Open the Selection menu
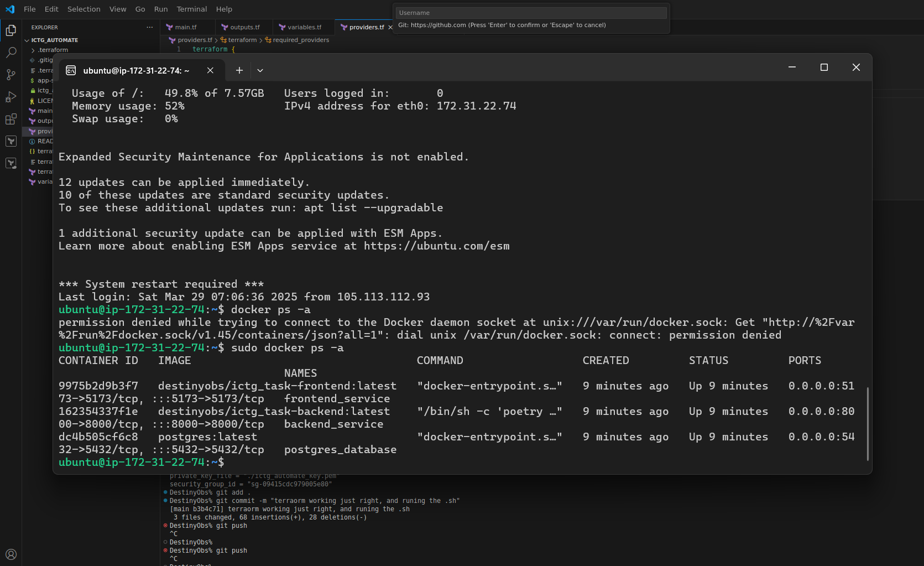Image resolution: width=924 pixels, height=566 pixels. [x=84, y=9]
